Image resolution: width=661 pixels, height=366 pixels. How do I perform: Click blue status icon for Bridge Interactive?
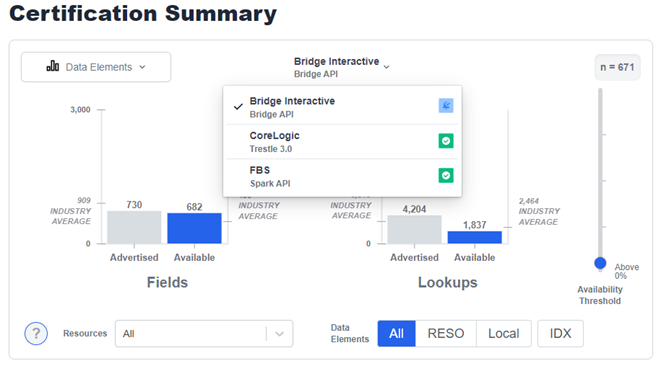tap(446, 105)
